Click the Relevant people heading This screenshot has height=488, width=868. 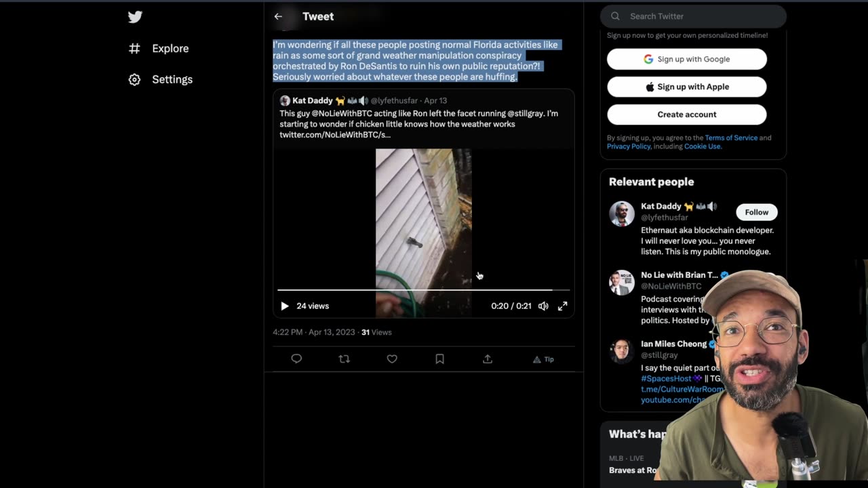coord(651,182)
